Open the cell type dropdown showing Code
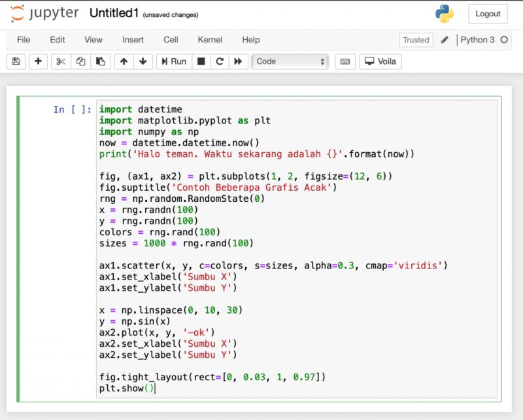The height and width of the screenshot is (420, 523). click(x=290, y=61)
